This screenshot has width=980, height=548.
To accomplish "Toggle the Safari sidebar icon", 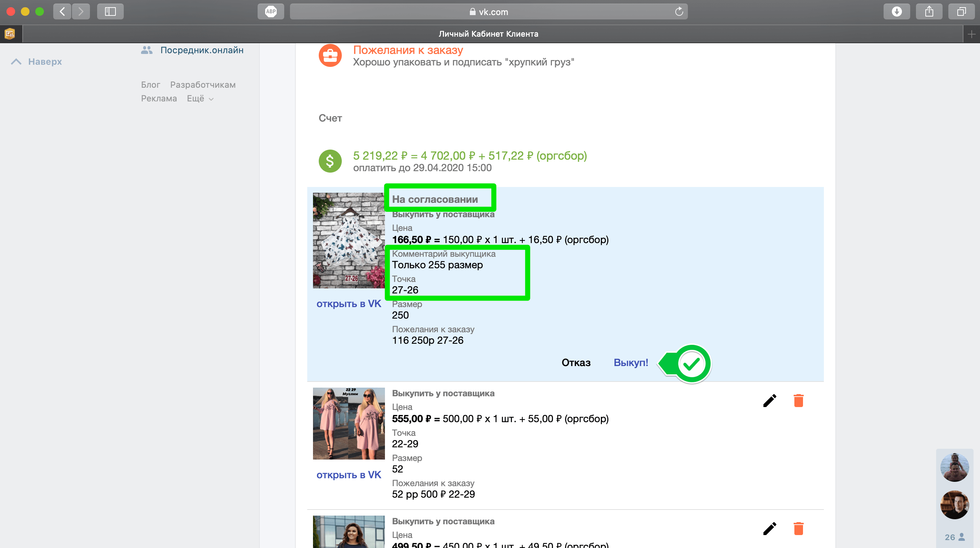I will [x=110, y=12].
